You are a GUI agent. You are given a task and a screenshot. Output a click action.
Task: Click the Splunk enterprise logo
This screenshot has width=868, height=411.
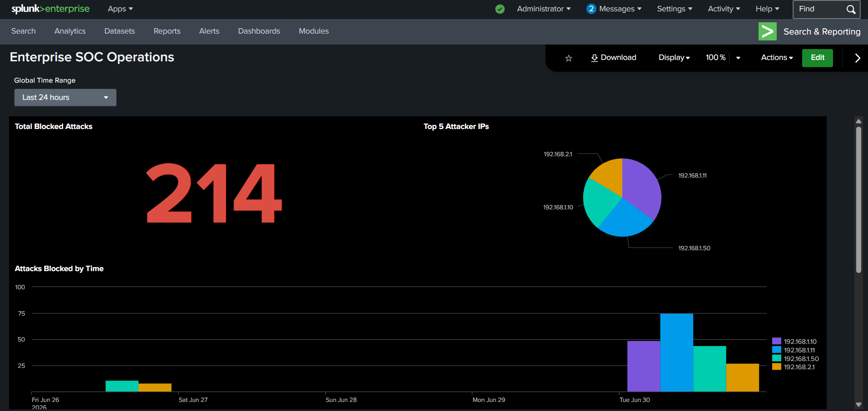50,9
